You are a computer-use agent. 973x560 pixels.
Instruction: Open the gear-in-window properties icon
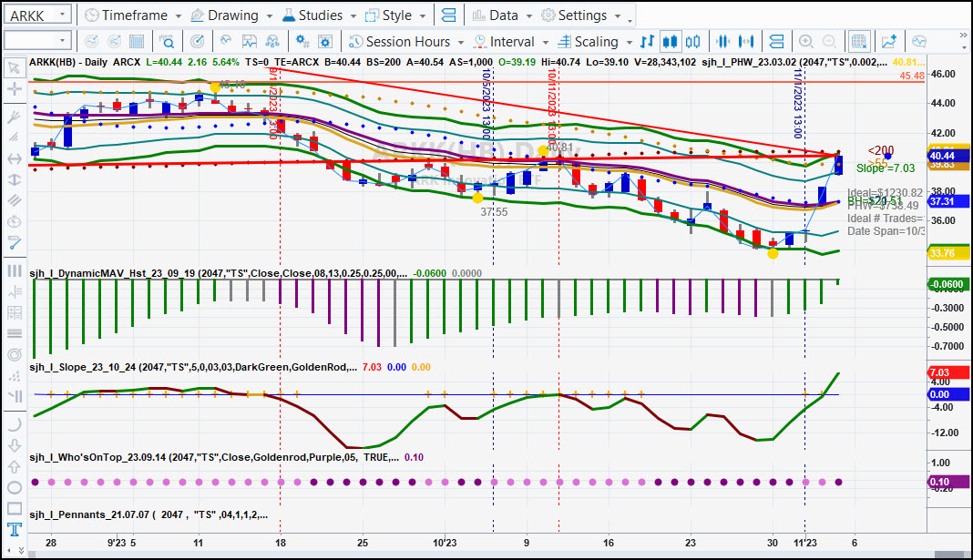[x=325, y=42]
